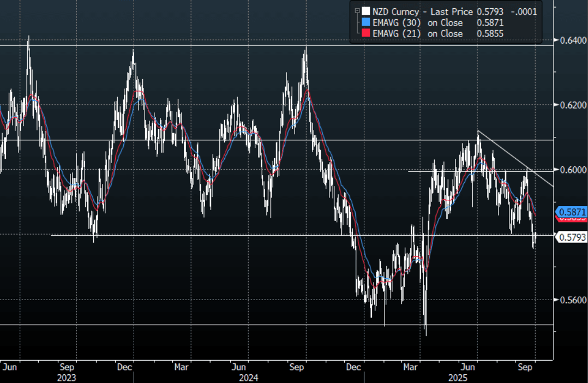Click the red EMAVG (21) color swatch

tap(365, 34)
